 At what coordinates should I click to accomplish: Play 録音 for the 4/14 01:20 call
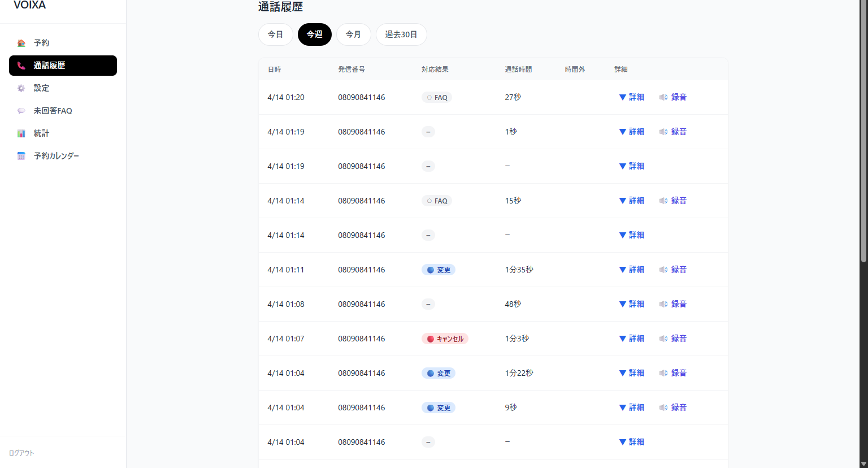(x=673, y=97)
